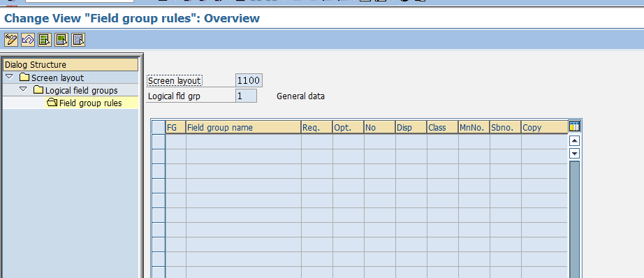Click the table scroll up arrow
Image resolution: width=644 pixels, height=278 pixels.
[x=574, y=141]
